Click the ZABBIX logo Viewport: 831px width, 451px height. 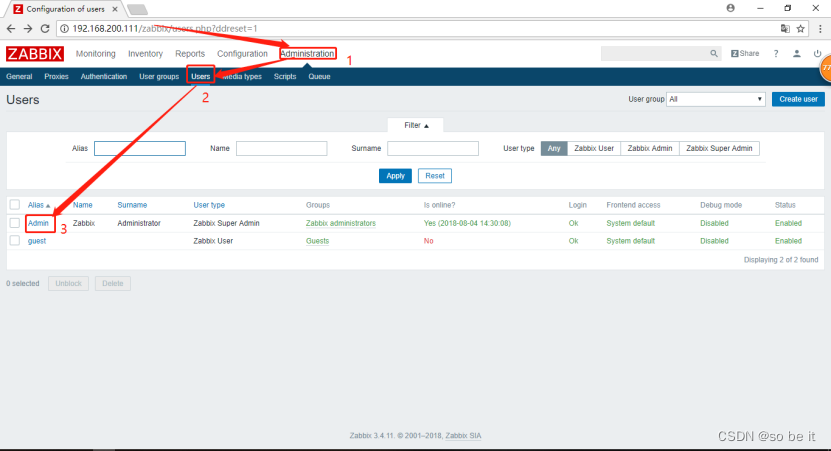tap(35, 54)
